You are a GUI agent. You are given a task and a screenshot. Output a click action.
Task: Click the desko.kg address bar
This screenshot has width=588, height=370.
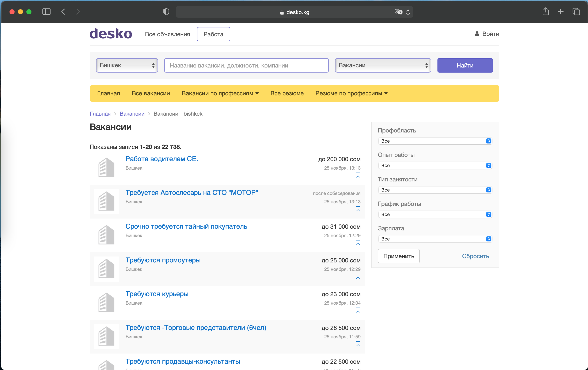pos(294,12)
